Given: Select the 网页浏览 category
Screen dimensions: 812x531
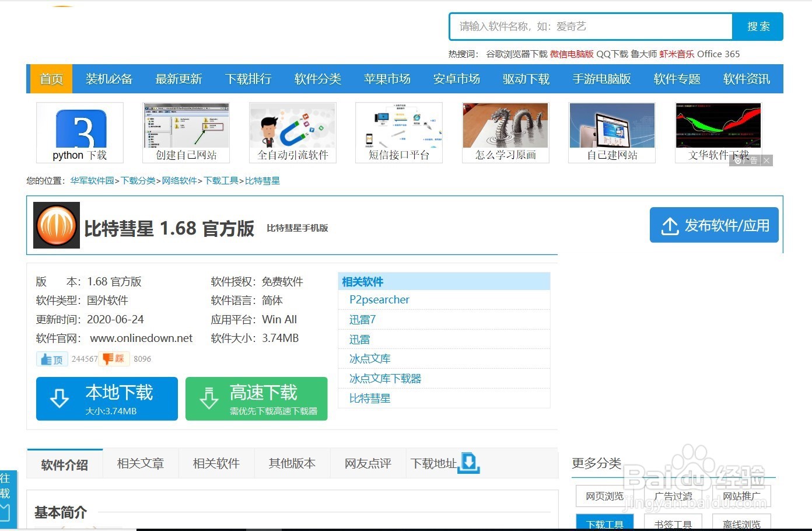Looking at the screenshot, I should tap(605, 496).
